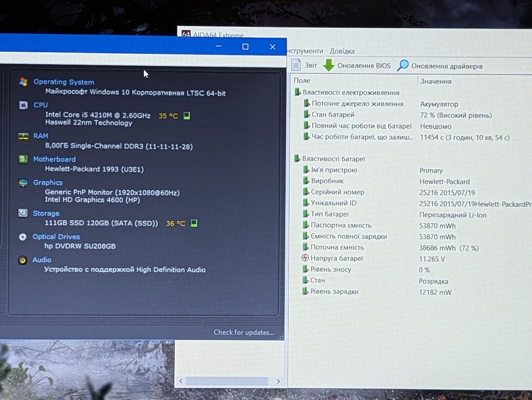Open the Operating System section heading
Image resolution: width=532 pixels, height=400 pixels.
(64, 82)
